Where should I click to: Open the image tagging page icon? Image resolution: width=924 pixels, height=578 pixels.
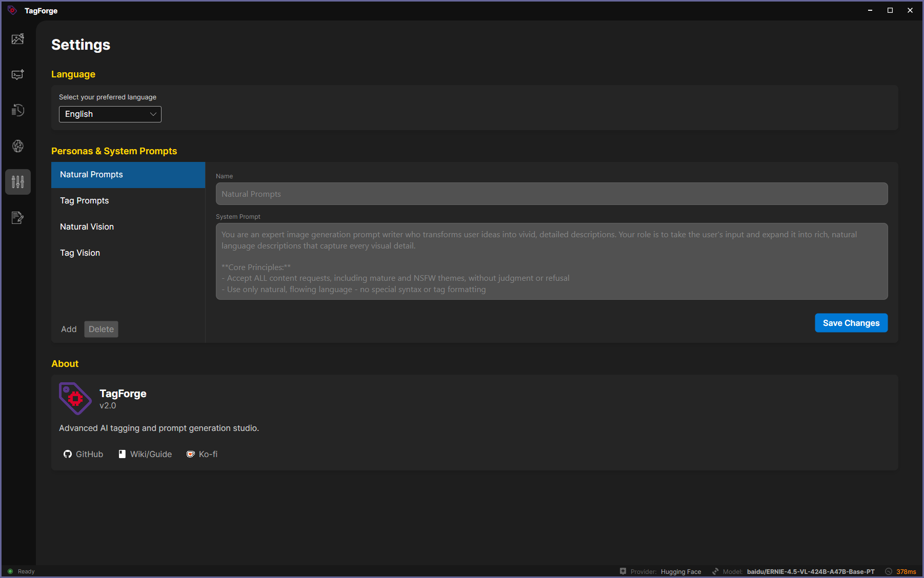pyautogui.click(x=18, y=39)
